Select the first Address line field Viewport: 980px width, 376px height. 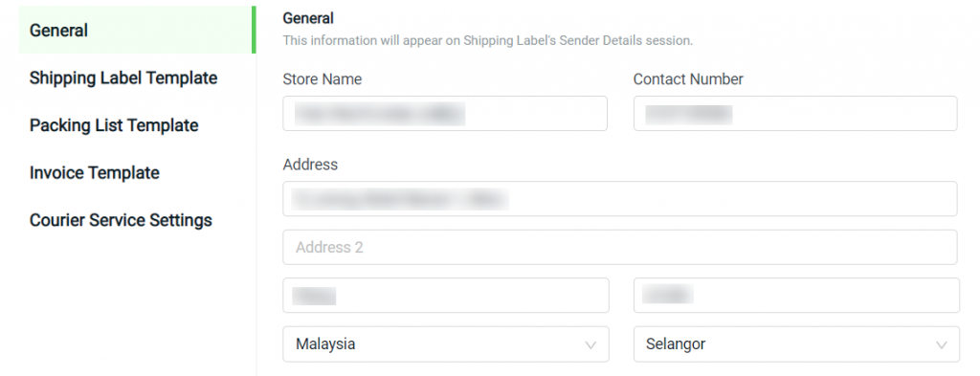pos(619,199)
